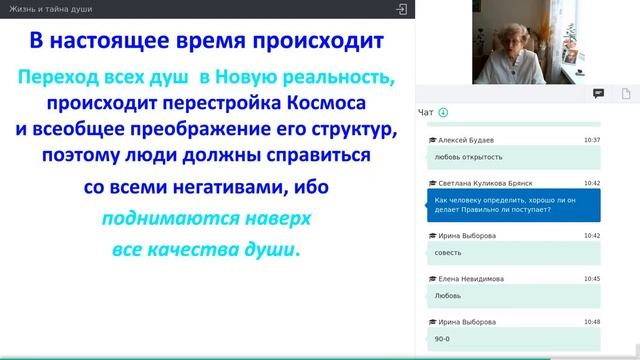Click slide line 'Переход всех душ в Новую реальность'

206,77
